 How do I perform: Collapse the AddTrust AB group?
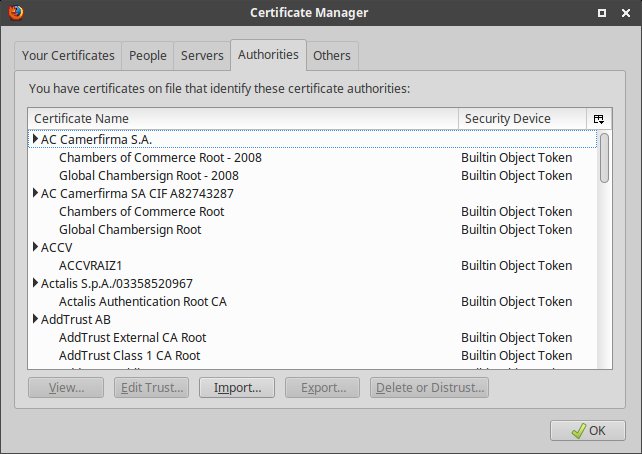coord(37,320)
